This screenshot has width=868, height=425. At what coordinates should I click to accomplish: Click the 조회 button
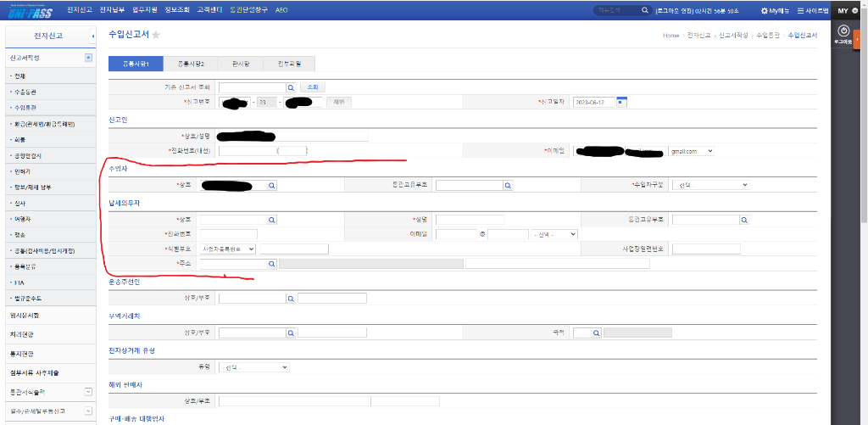[313, 87]
